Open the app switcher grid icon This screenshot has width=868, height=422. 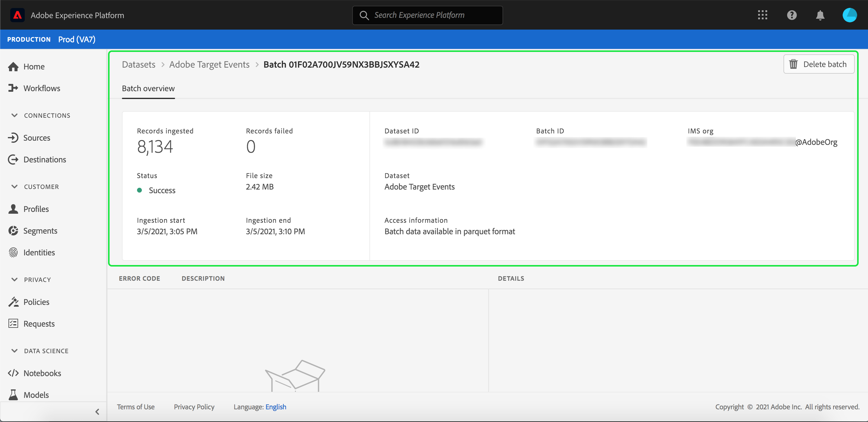(x=762, y=15)
